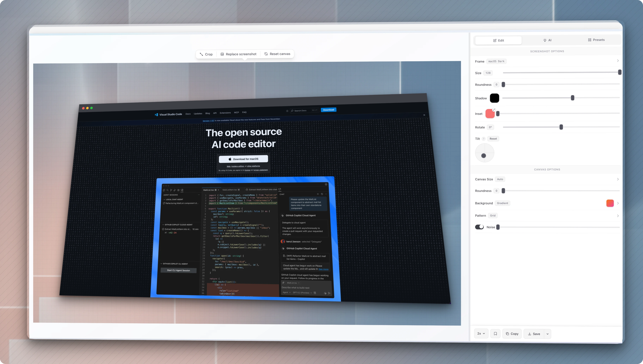Expand the Canvas Size options chevron
643x364 pixels.
click(618, 179)
